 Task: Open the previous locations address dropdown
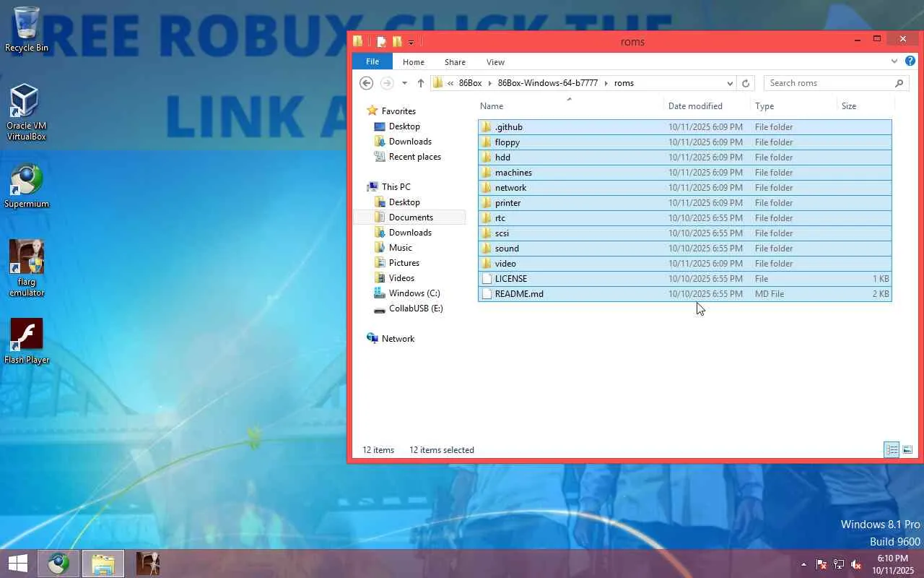coord(731,83)
